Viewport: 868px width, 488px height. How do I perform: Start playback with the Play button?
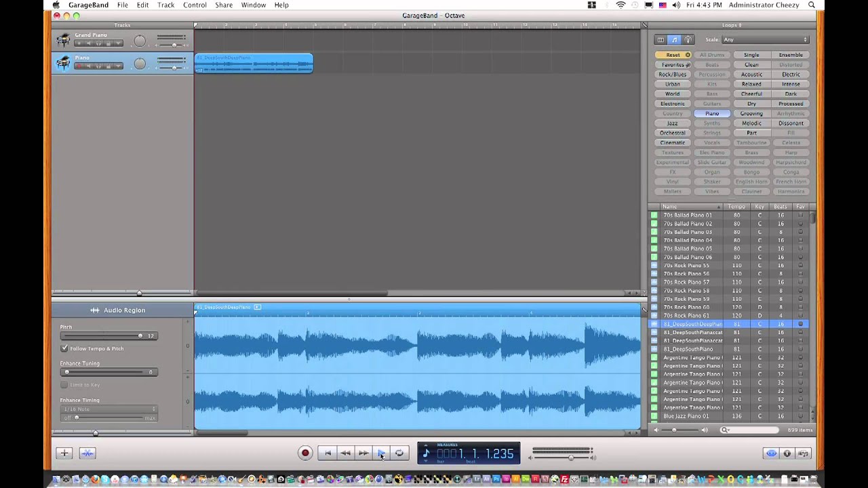(x=381, y=453)
